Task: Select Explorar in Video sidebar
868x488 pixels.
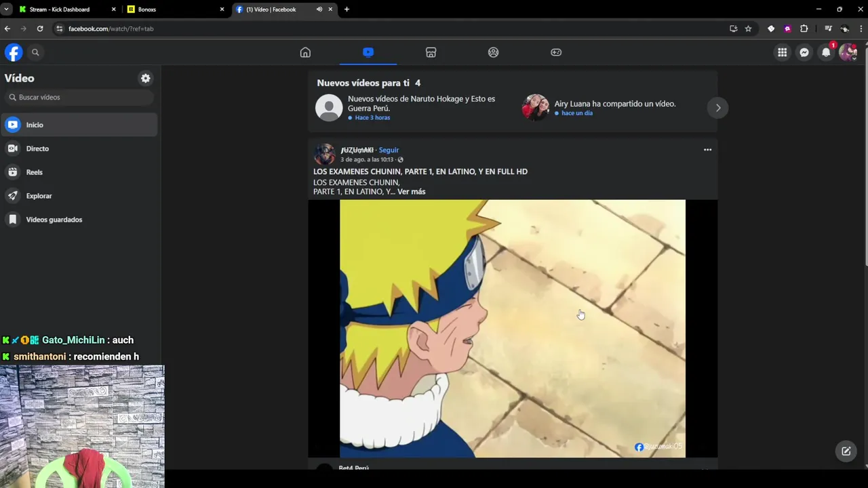Action: click(x=79, y=196)
